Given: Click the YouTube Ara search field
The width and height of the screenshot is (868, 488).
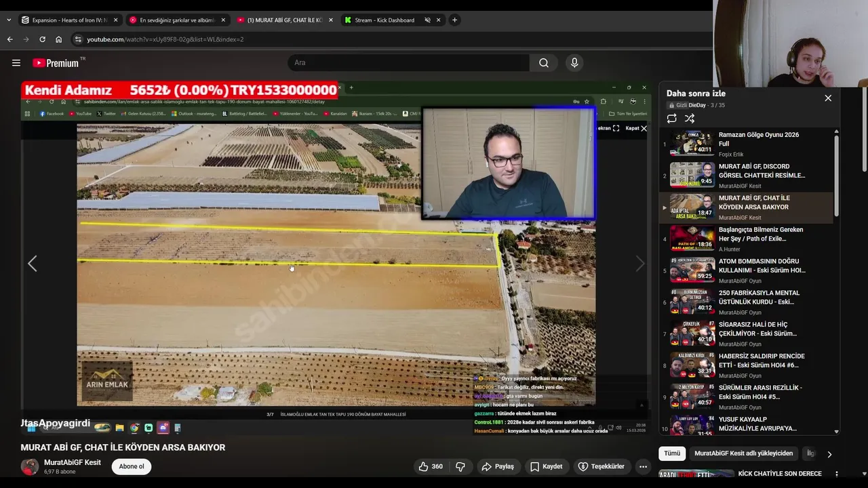Looking at the screenshot, I should (409, 63).
